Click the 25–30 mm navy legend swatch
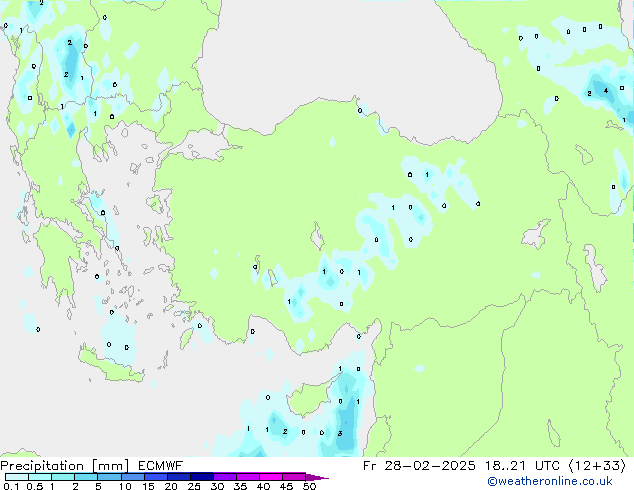 (201, 477)
